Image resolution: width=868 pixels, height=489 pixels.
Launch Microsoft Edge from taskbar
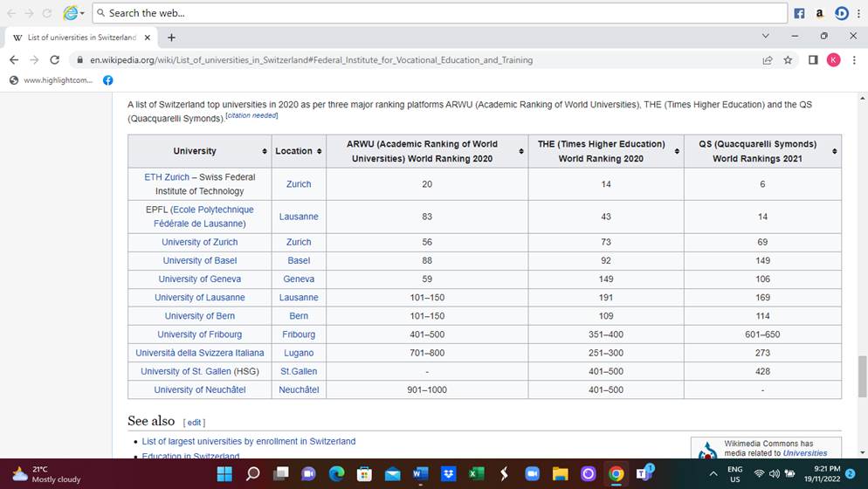coord(336,473)
